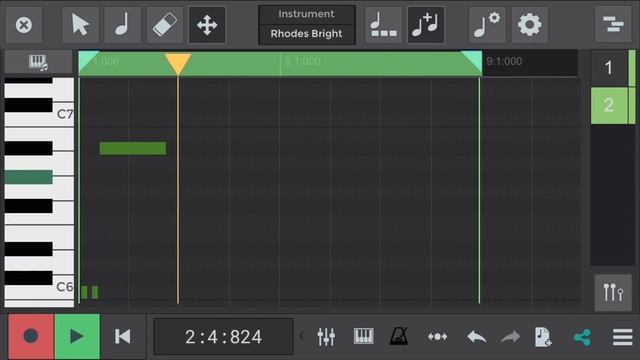Return to start with the rewind button

point(123,336)
